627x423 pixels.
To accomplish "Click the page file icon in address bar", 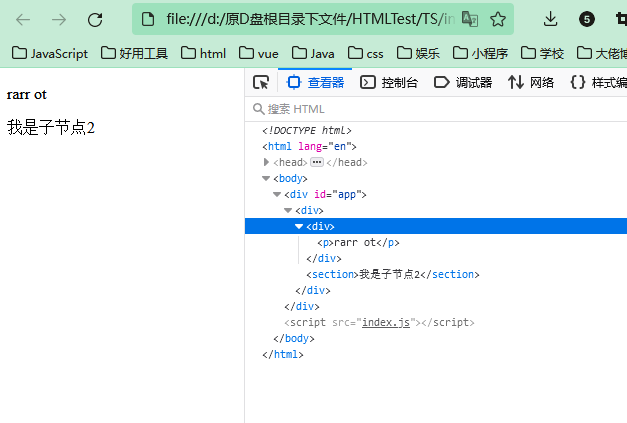I will click(148, 19).
